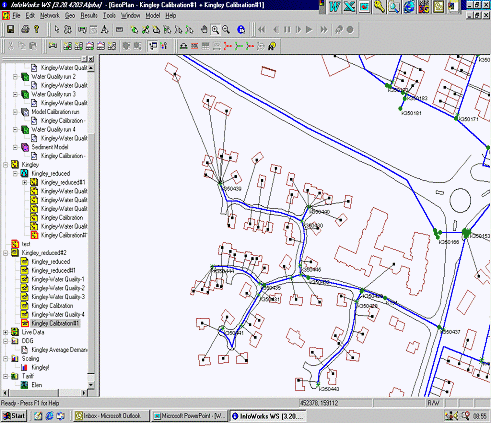This screenshot has width=491, height=423.
Task: Click the tree panel scroll up arrow
Action: pyautogui.click(x=91, y=68)
